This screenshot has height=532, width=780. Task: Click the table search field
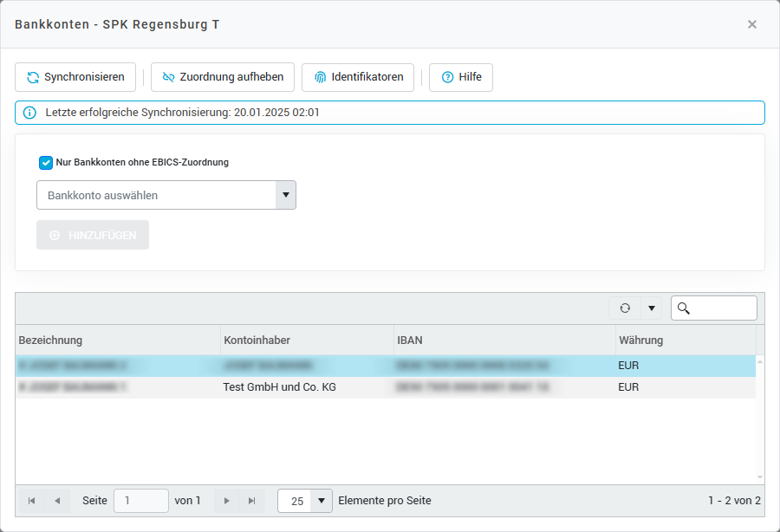click(x=721, y=308)
